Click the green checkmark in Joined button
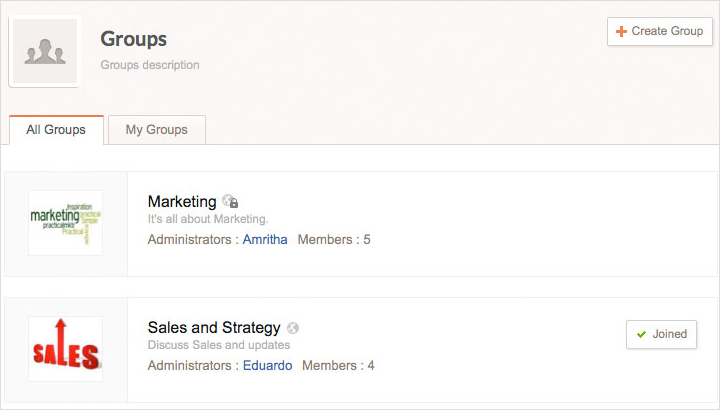 click(641, 334)
